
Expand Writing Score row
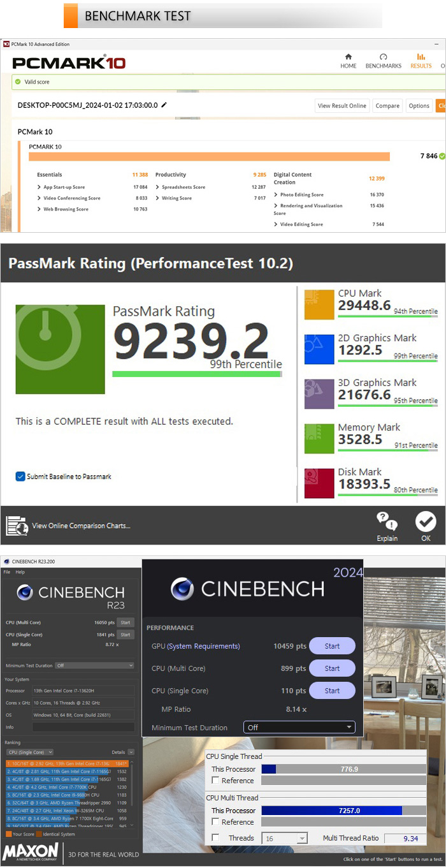point(158,198)
